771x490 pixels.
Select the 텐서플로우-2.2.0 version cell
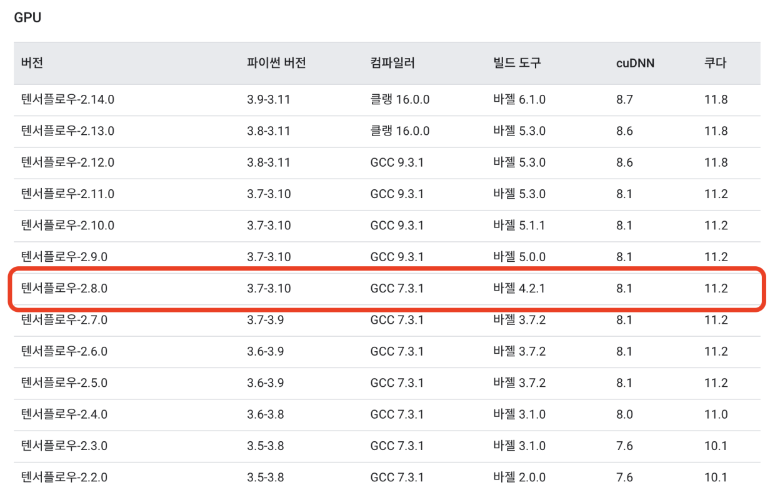pyautogui.click(x=64, y=477)
